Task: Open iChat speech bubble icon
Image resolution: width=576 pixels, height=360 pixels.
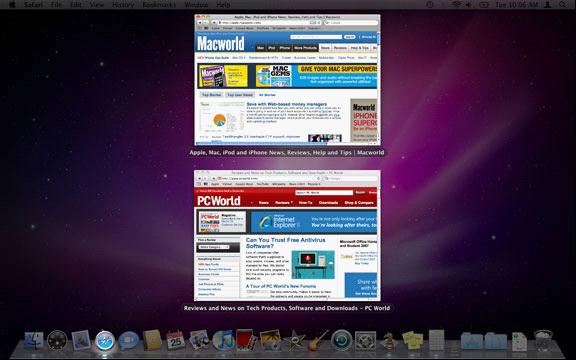Action: [x=128, y=341]
